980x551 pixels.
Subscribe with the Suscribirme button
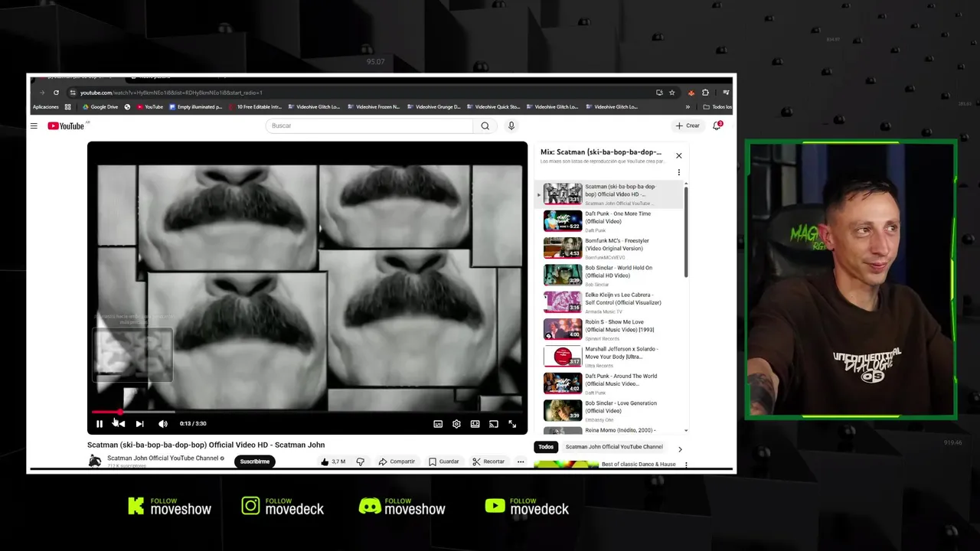click(255, 461)
